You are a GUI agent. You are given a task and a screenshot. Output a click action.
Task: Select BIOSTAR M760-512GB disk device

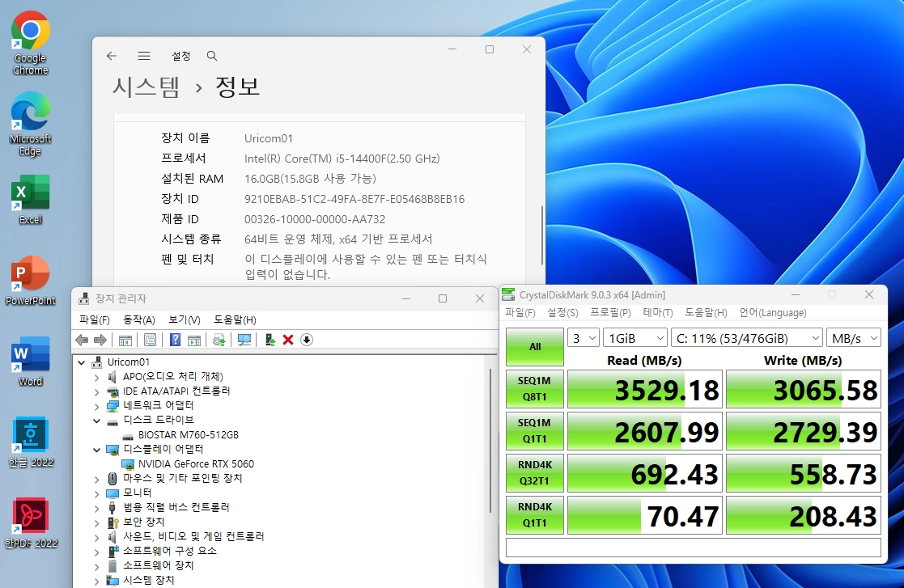188,435
